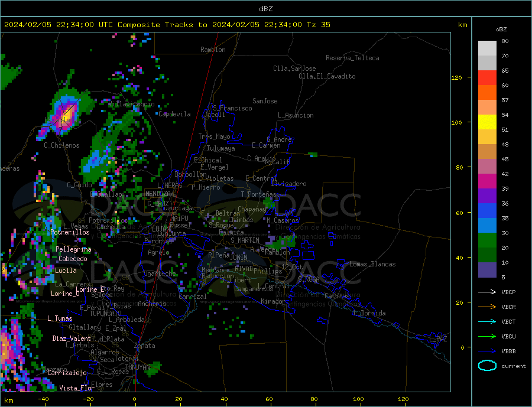Click the Vista_Flor station label
The height and width of the screenshot is (407, 532).
pyautogui.click(x=77, y=388)
